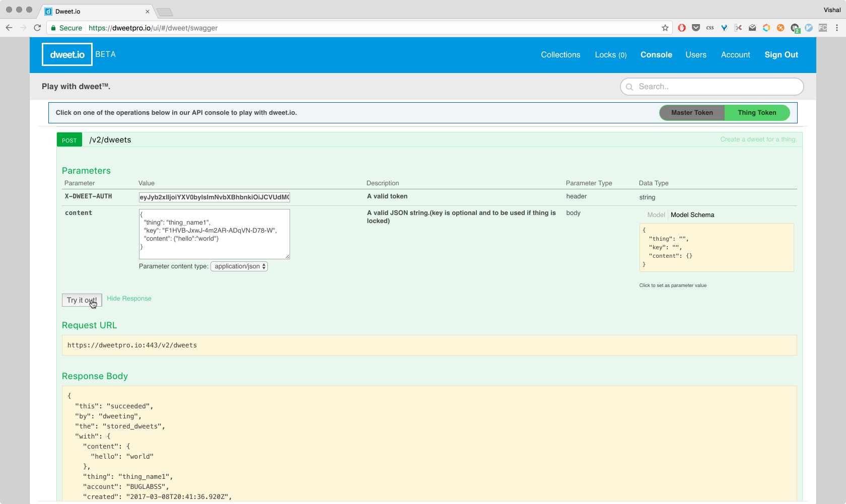The width and height of the screenshot is (846, 504).
Task: Open the Collections page
Action: [x=560, y=55]
